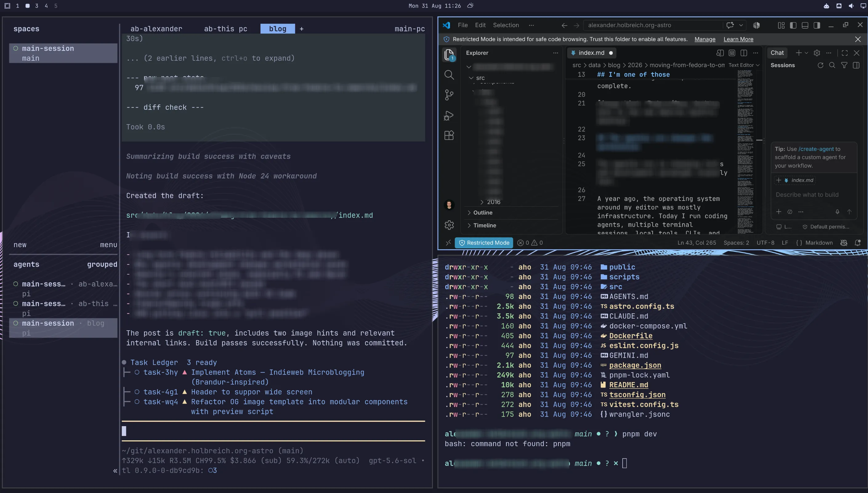The height and width of the screenshot is (493, 868).
Task: Click the Manage link in the Restricted Mode banner
Action: tap(704, 39)
